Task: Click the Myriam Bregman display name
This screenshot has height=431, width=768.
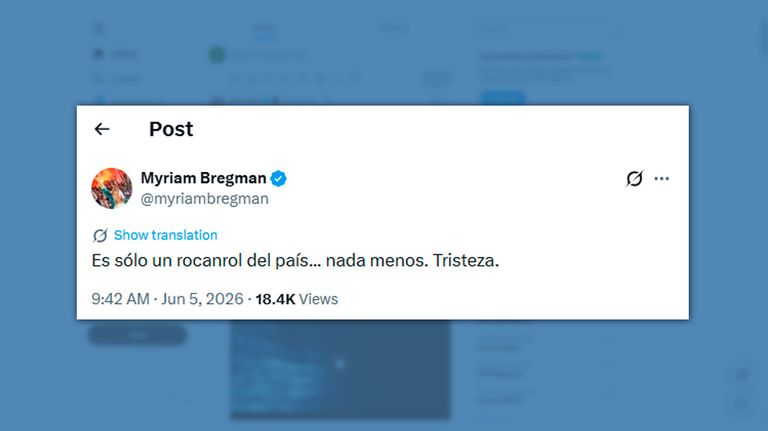Action: (203, 178)
